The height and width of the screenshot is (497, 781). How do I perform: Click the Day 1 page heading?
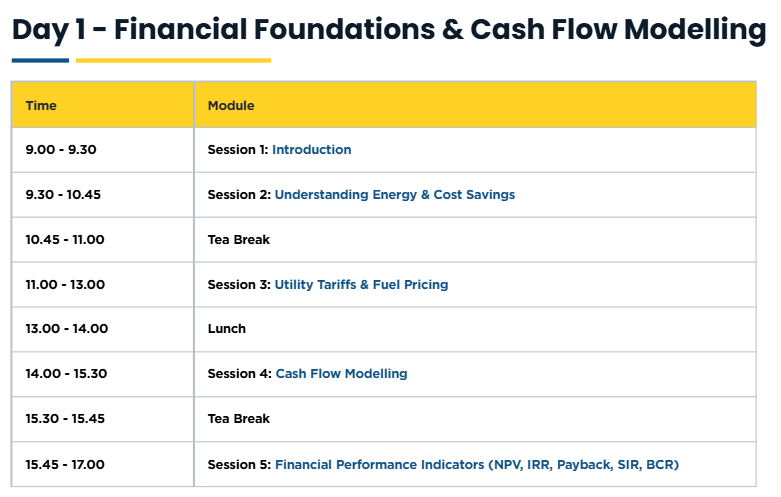coord(388,30)
